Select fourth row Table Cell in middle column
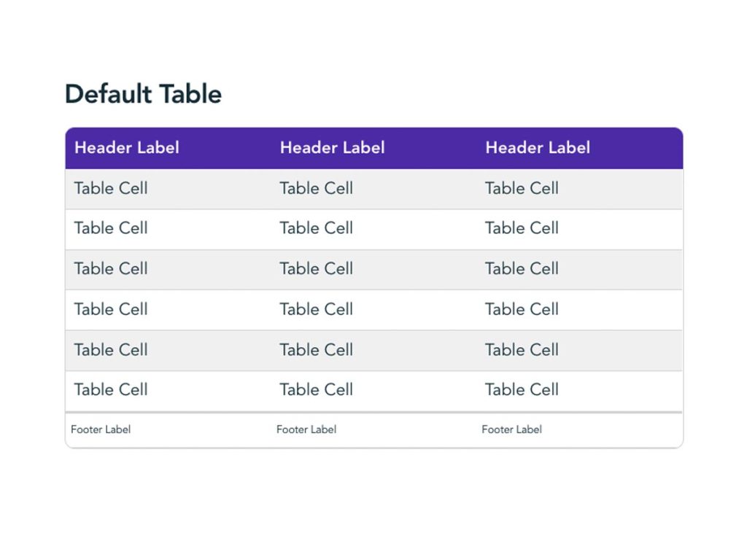Screen dimensions: 747x560 pos(316,309)
